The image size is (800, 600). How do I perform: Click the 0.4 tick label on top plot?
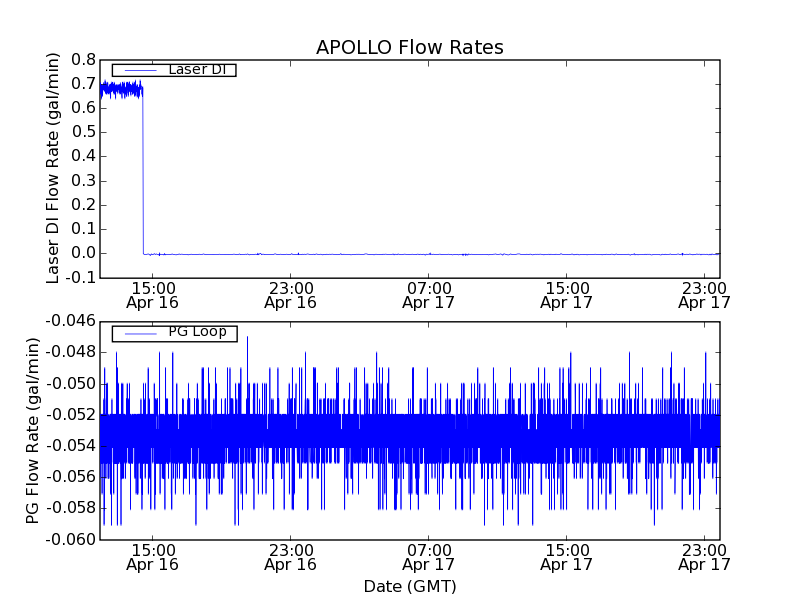pos(83,156)
